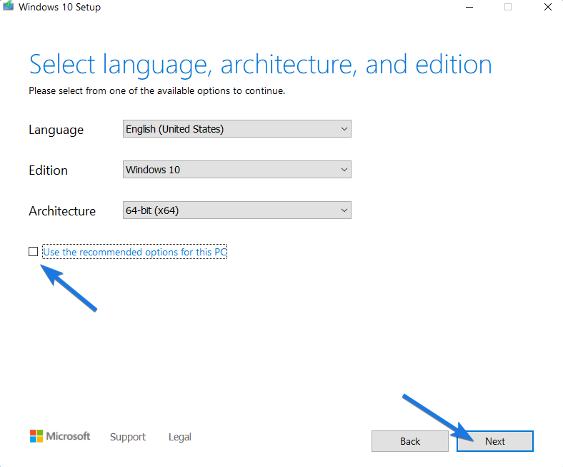Click the Next button
Screen dimensions: 563x467
[x=495, y=441]
